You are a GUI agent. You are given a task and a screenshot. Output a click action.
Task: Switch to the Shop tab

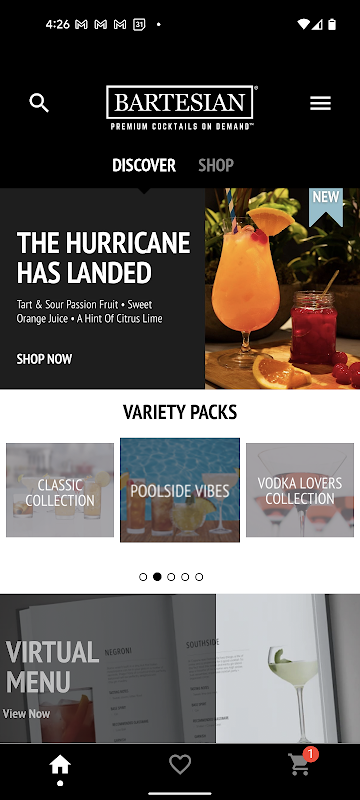pos(216,165)
